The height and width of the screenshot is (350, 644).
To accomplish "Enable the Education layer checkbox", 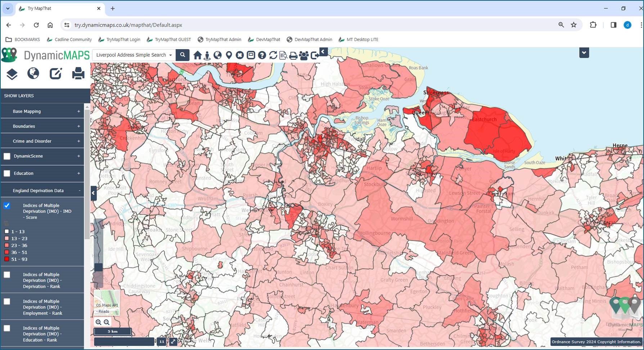I will click(7, 173).
